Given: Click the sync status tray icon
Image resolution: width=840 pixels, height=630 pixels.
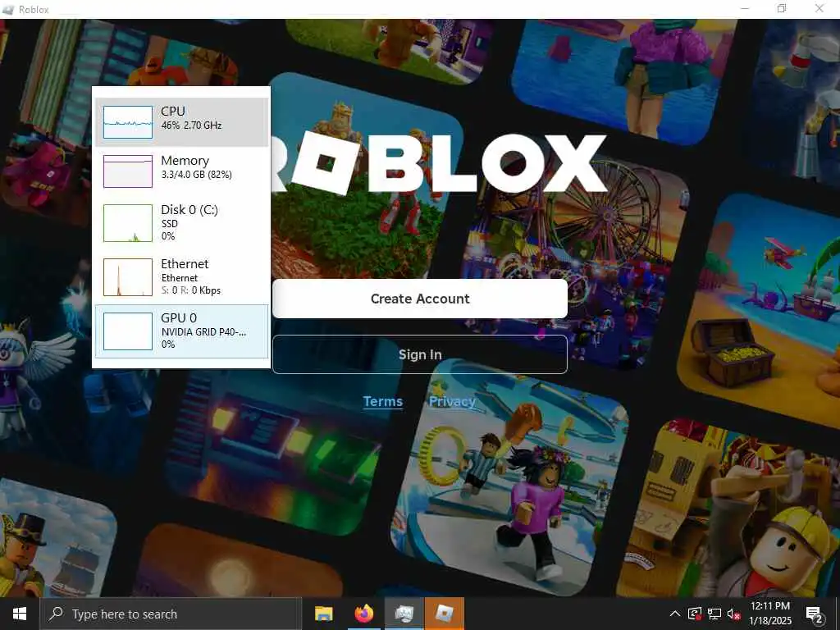Looking at the screenshot, I should coord(695,614).
